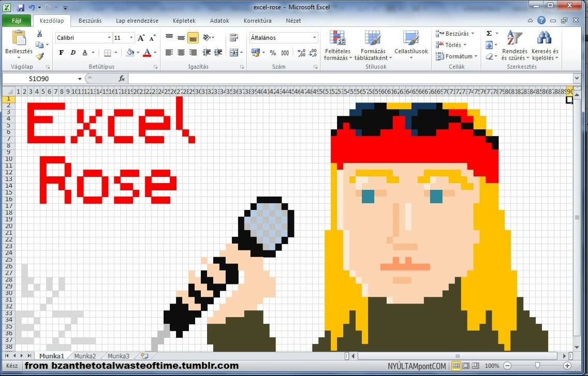Screen dimensions: 588x376
Task: Click the merge and center cells icon
Action: 234,52
